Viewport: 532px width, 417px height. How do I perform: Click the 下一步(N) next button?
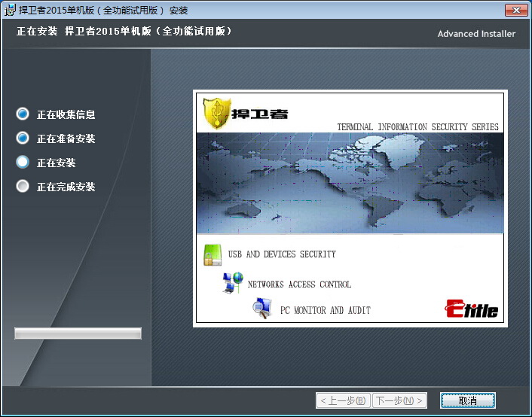(399, 400)
